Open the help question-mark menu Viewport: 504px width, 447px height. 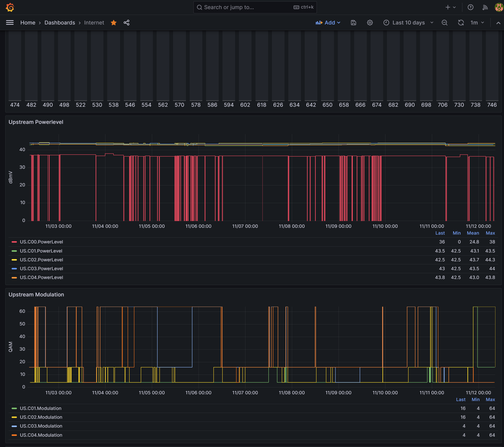[x=470, y=7]
